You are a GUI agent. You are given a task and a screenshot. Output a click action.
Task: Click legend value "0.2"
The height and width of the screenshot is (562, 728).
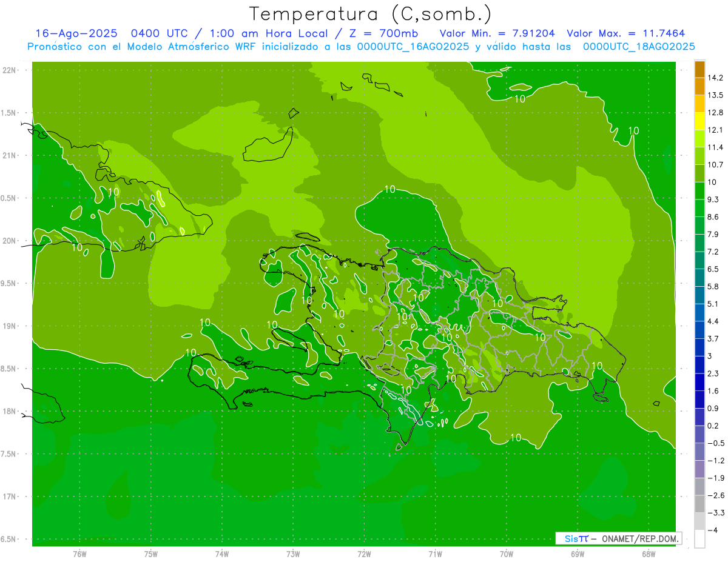point(713,426)
